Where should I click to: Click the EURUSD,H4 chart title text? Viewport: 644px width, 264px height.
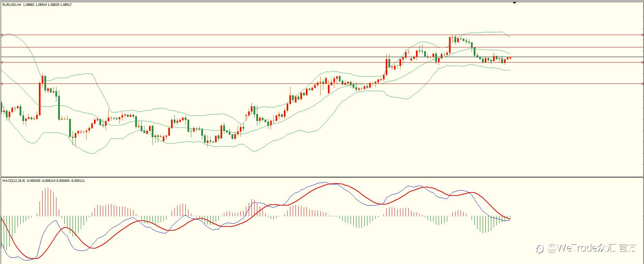12,5
